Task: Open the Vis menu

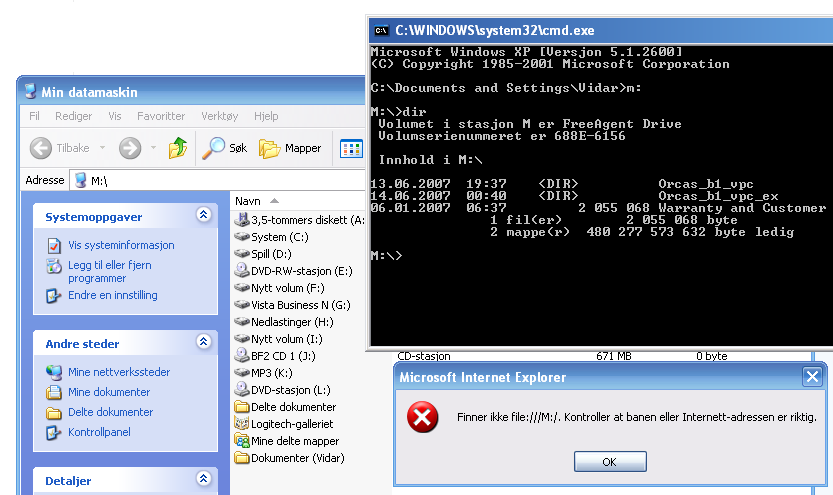Action: coord(115,116)
